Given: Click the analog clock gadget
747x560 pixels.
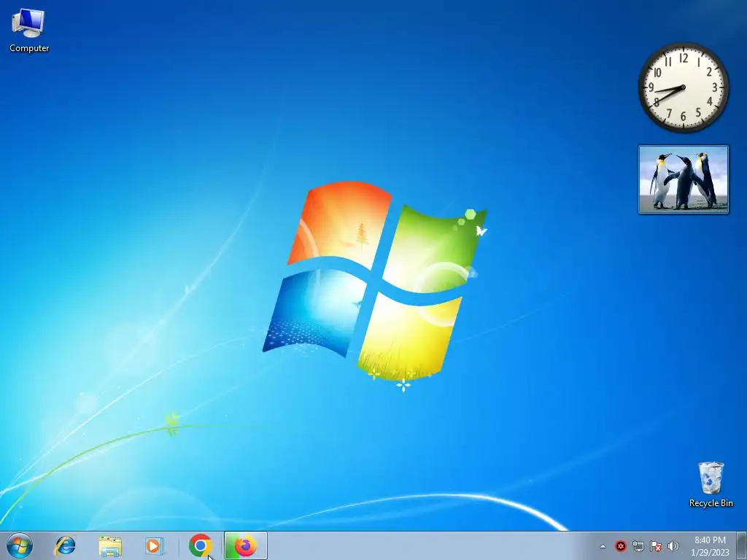Looking at the screenshot, I should (683, 87).
